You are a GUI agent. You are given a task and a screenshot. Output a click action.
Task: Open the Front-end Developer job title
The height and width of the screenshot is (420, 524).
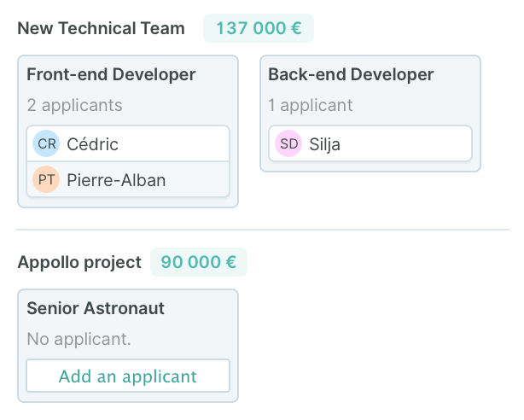(x=111, y=74)
